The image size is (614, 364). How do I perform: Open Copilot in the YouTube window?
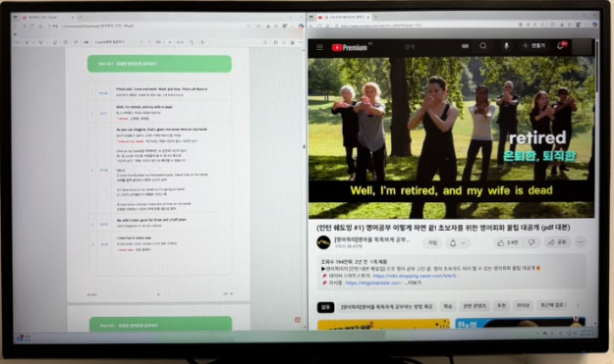[x=594, y=25]
